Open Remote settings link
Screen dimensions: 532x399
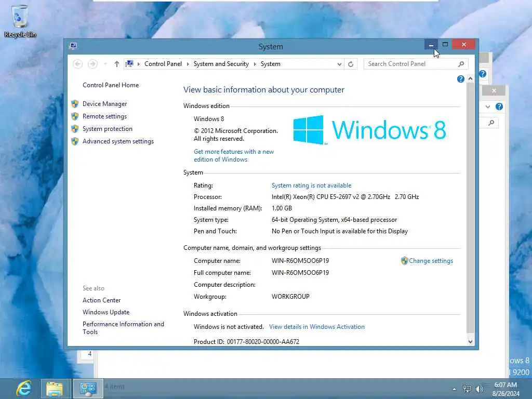104,116
